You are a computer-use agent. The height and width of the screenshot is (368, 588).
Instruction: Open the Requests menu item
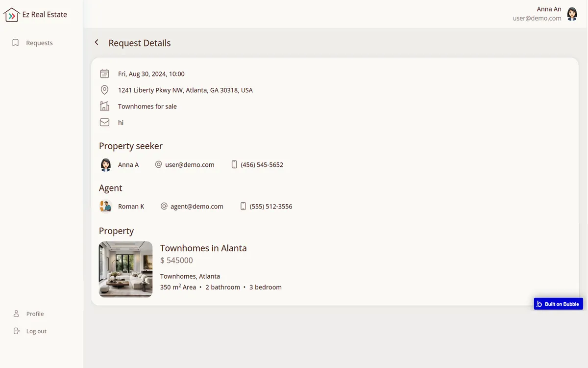pos(39,43)
